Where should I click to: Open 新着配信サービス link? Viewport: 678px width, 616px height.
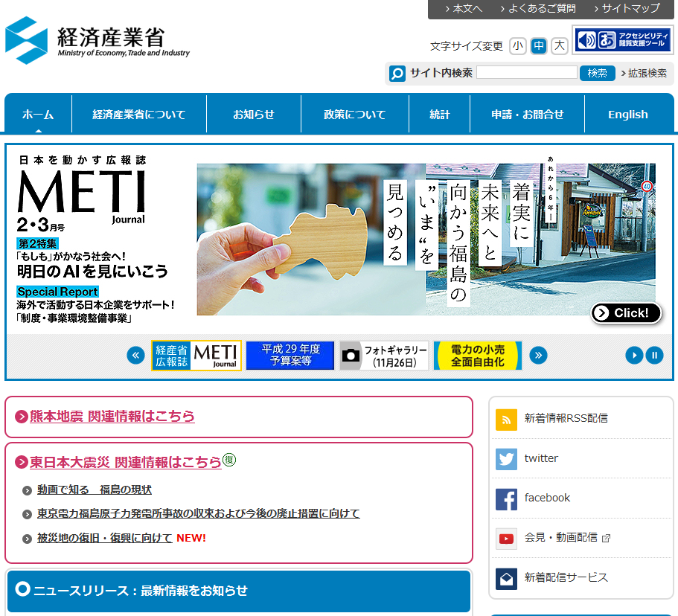(x=566, y=577)
